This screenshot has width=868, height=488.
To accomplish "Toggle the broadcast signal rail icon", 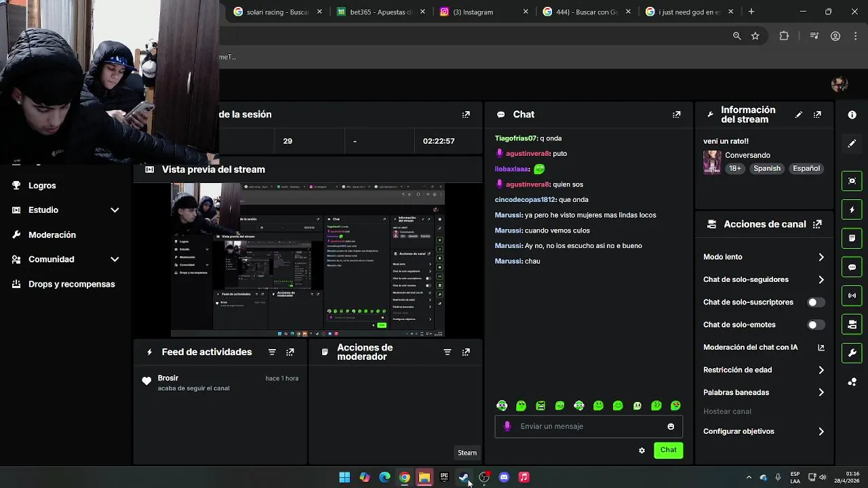I will coord(852,296).
